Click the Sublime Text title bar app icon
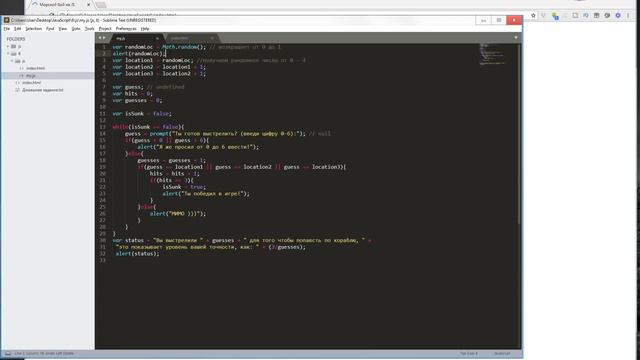Viewport: 640px width, 360px height. tap(7, 20)
